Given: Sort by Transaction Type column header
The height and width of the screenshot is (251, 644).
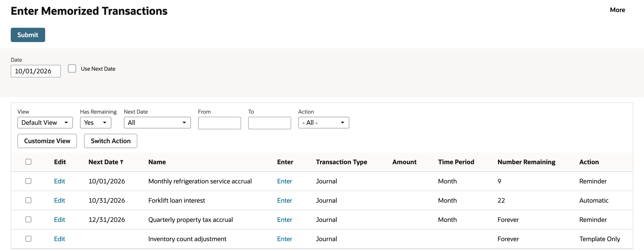Looking at the screenshot, I should (x=341, y=162).
